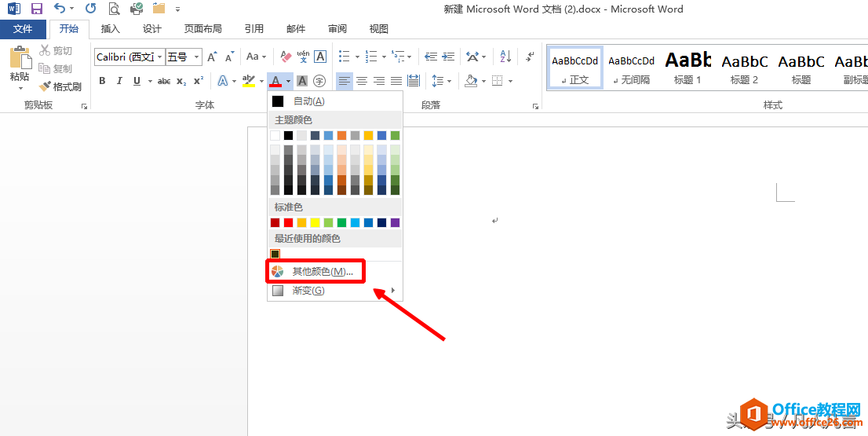Click the Decrease Indent icon

(429, 57)
